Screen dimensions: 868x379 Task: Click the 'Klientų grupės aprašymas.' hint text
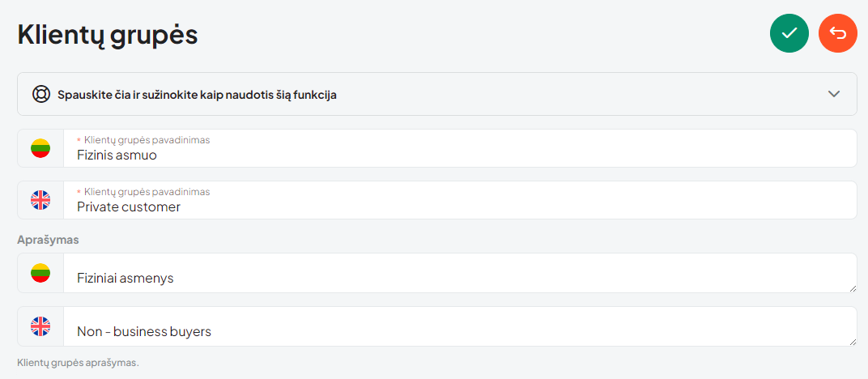pyautogui.click(x=78, y=363)
